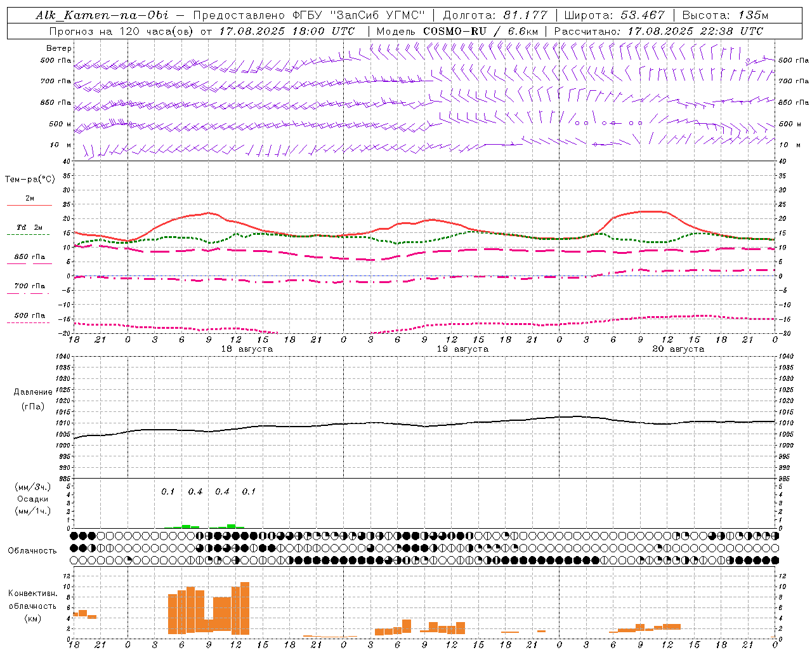Image resolution: width=812 pixels, height=650 pixels.
Task: Select the text Предоставлено ФГБУ "ЗапСиб УГМС"
Action: pos(309,15)
